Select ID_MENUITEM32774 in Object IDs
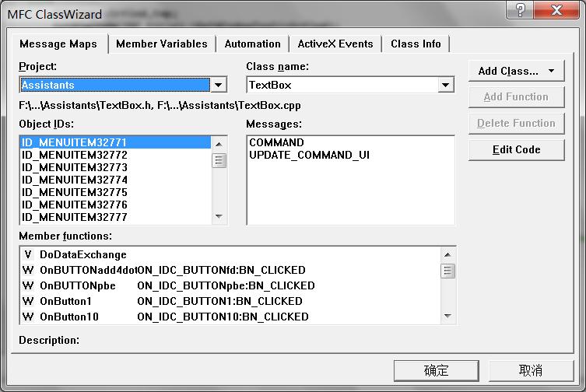 [x=115, y=180]
